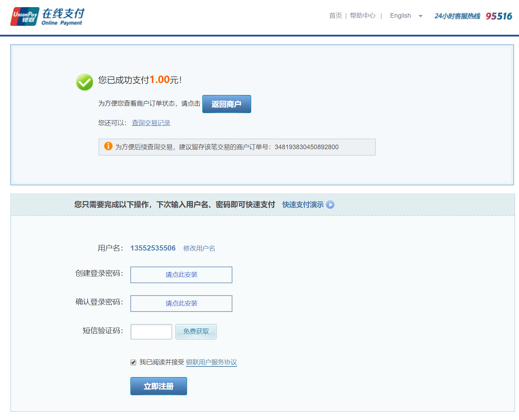519x420 pixels.
Task: Open the 银联用户服务协议 link
Action: tap(211, 362)
